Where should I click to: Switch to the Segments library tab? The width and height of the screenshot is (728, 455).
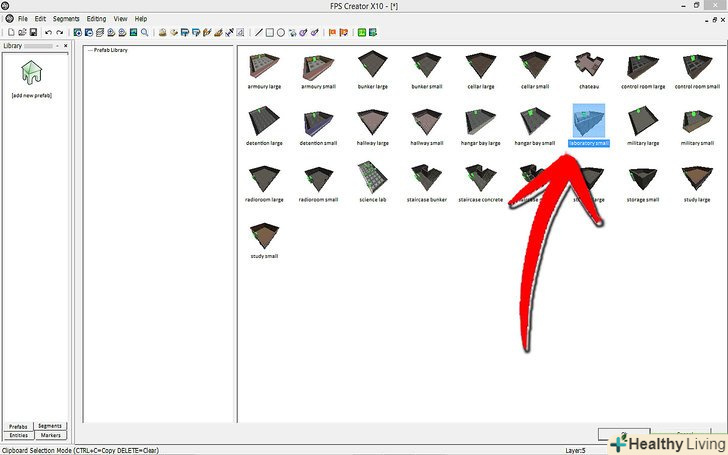[x=50, y=426]
